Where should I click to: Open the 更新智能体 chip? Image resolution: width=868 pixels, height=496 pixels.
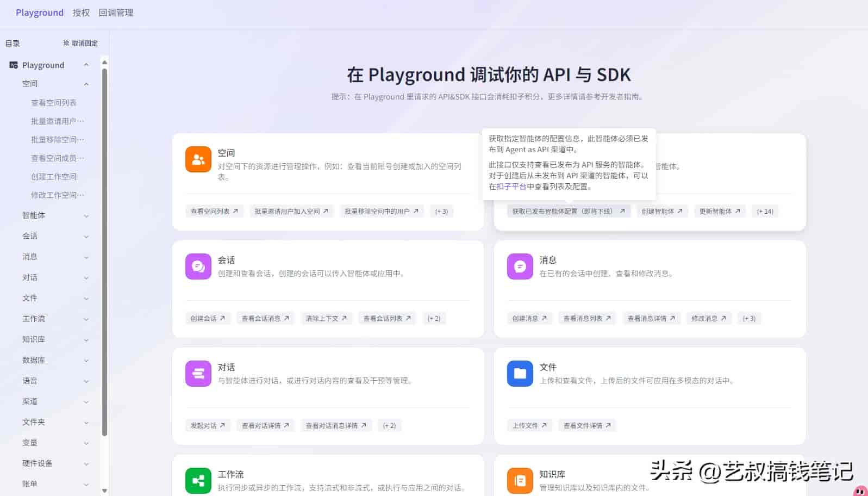coord(720,211)
